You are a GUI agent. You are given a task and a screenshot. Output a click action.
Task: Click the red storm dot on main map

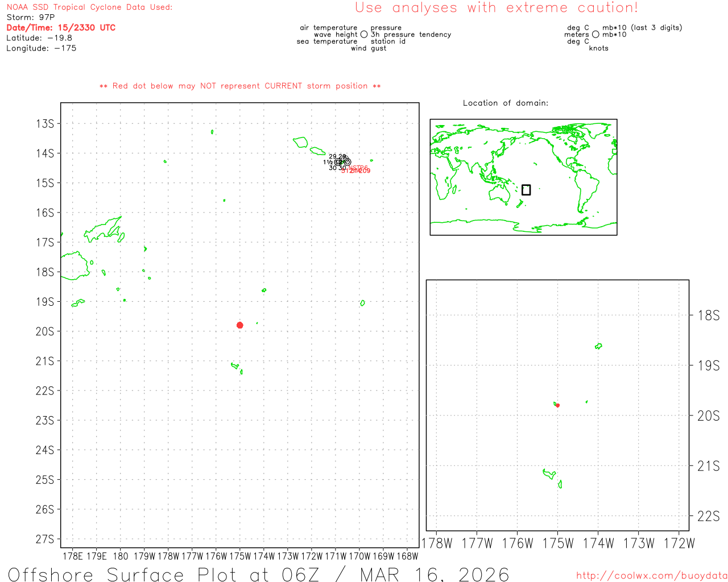point(240,325)
